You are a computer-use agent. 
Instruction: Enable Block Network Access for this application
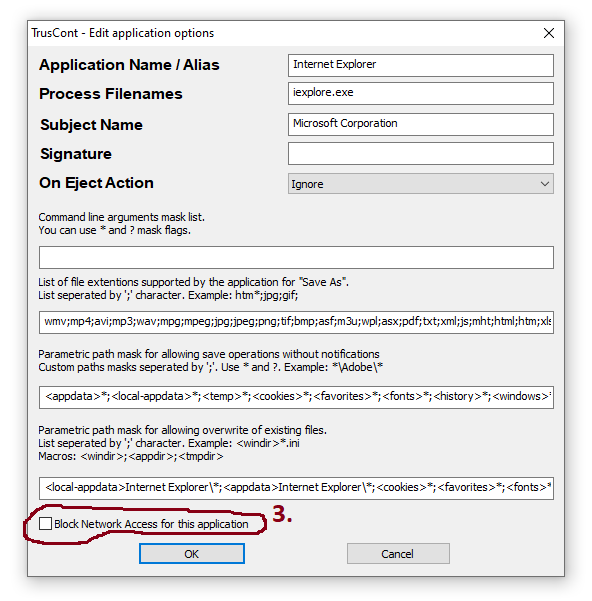tap(45, 524)
